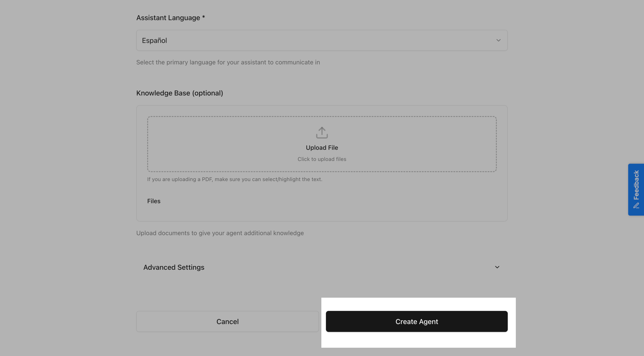Click the Knowledge Base (optional) heading
This screenshot has width=644, height=356.
pyautogui.click(x=180, y=93)
